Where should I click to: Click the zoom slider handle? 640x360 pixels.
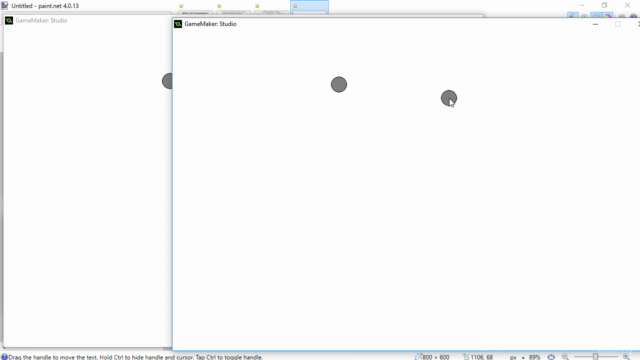[596, 357]
